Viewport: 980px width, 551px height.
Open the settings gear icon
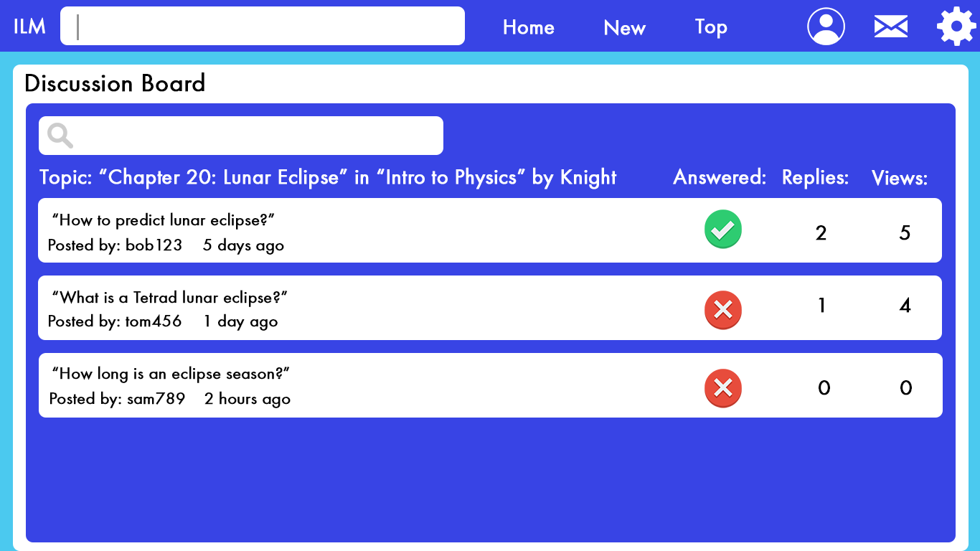click(x=956, y=27)
